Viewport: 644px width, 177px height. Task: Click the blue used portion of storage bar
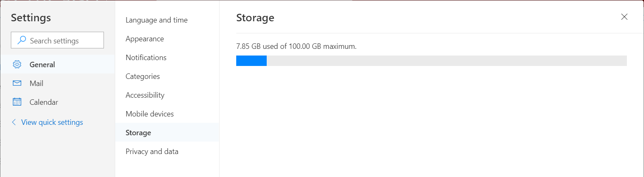[x=251, y=61]
